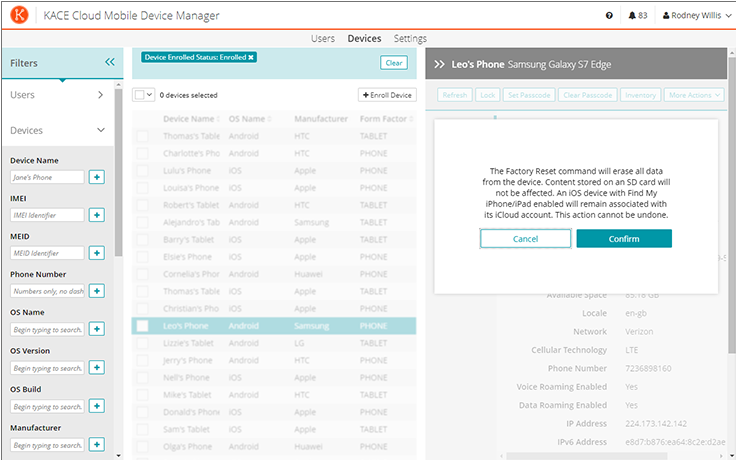Check the box for Robert's Tablet row
The height and width of the screenshot is (460, 736).
pos(142,205)
